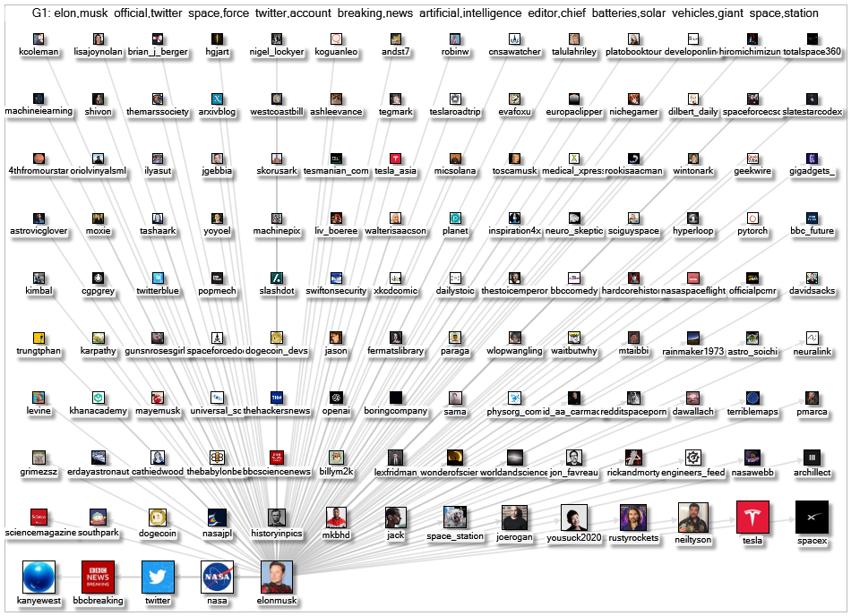Click the nasajpl node icon

(x=217, y=518)
